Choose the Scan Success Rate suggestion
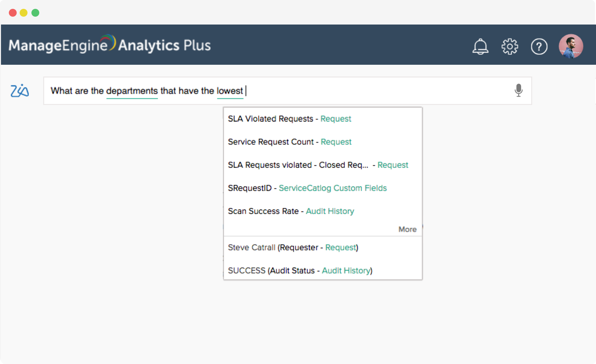 pos(323,211)
